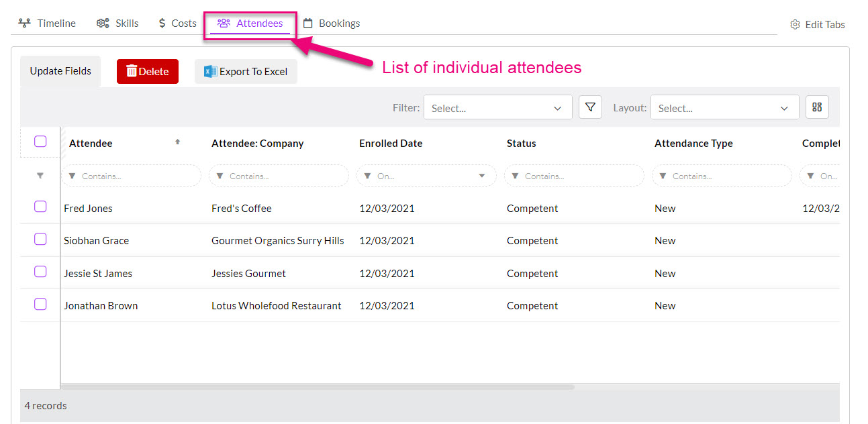Open the Timeline tab
Screen dimensions: 868x424
[x=47, y=23]
